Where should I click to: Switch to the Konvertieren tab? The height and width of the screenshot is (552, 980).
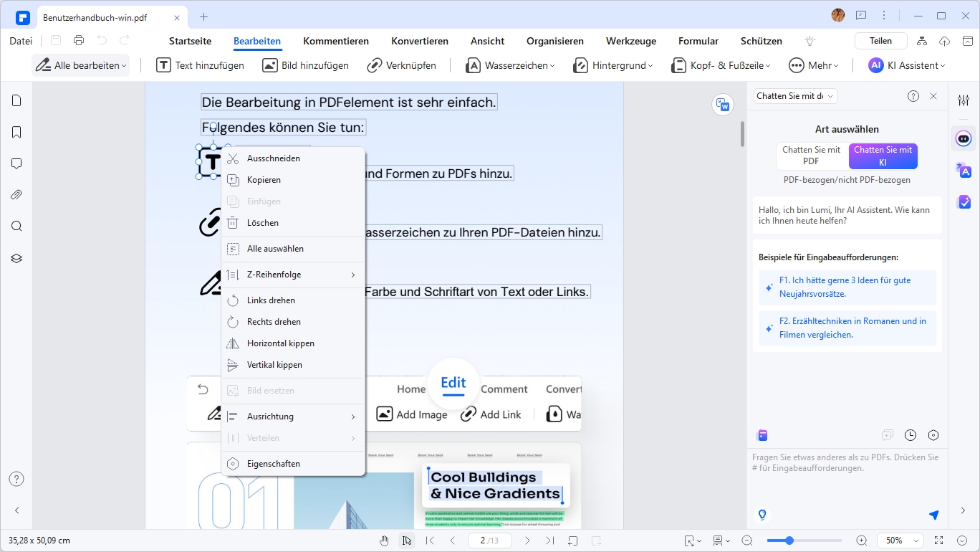tap(420, 42)
